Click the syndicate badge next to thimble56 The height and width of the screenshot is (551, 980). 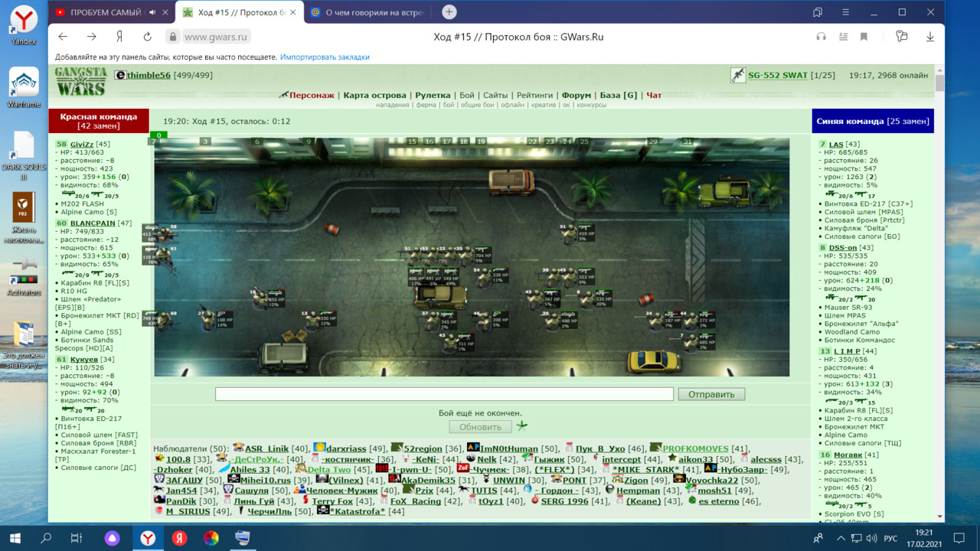coord(119,75)
